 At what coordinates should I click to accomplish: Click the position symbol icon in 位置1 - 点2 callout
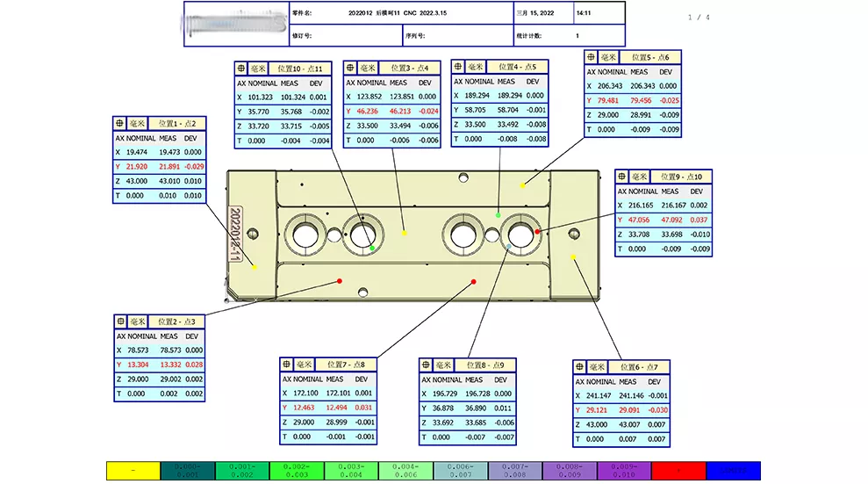120,124
